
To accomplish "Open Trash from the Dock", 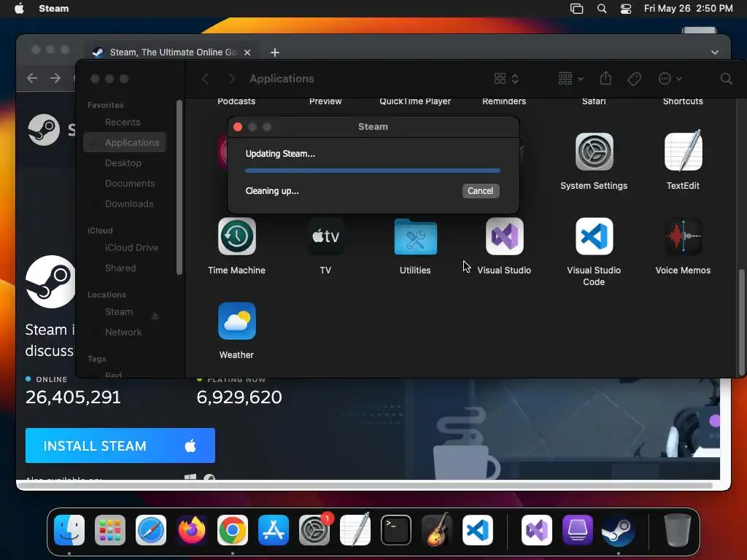I will point(677,530).
